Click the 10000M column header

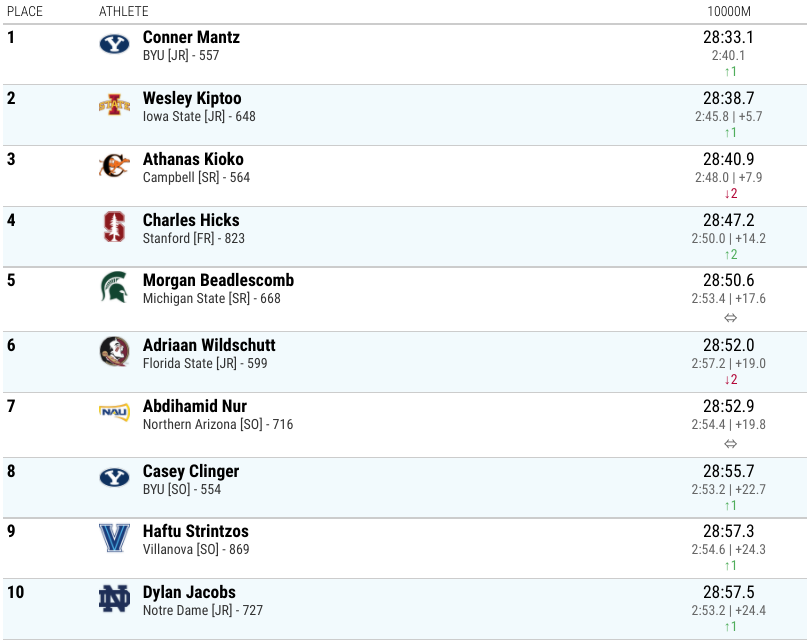point(729,11)
